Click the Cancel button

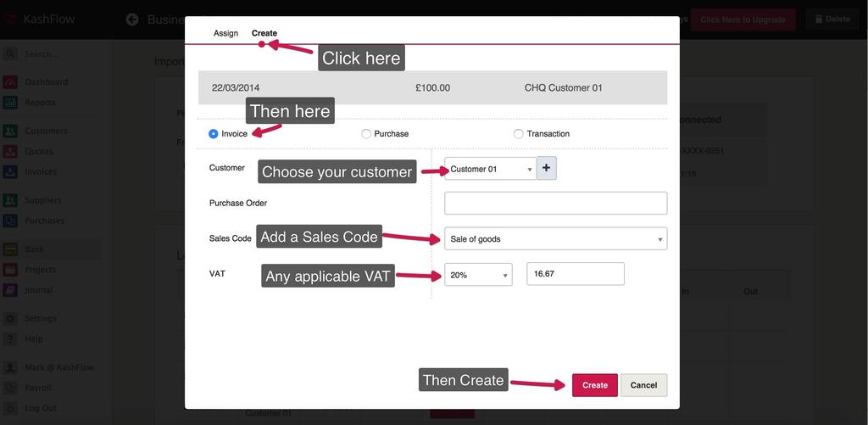643,385
